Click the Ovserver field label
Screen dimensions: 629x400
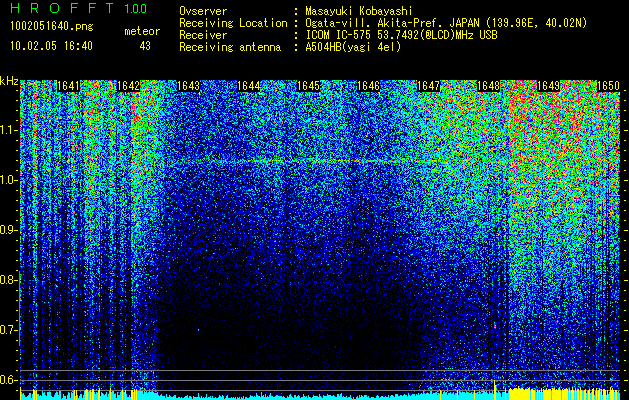(203, 11)
